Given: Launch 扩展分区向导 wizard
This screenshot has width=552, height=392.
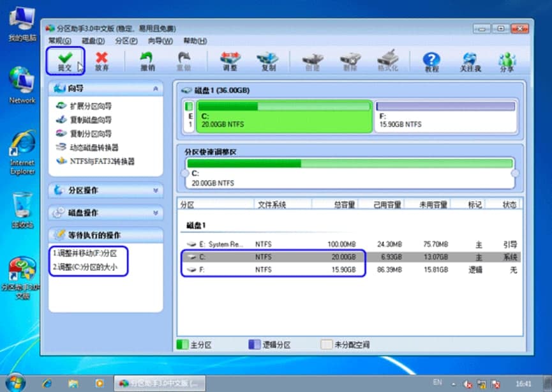Looking at the screenshot, I should point(84,105).
